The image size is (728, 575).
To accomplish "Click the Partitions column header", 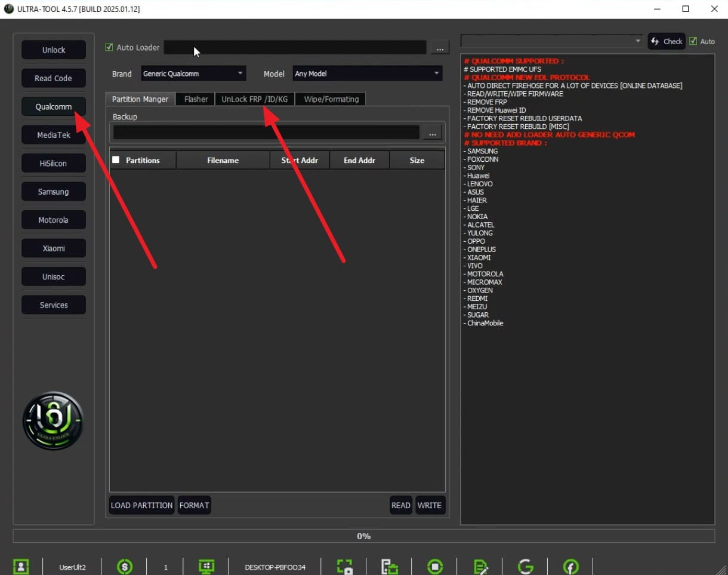I will [143, 160].
